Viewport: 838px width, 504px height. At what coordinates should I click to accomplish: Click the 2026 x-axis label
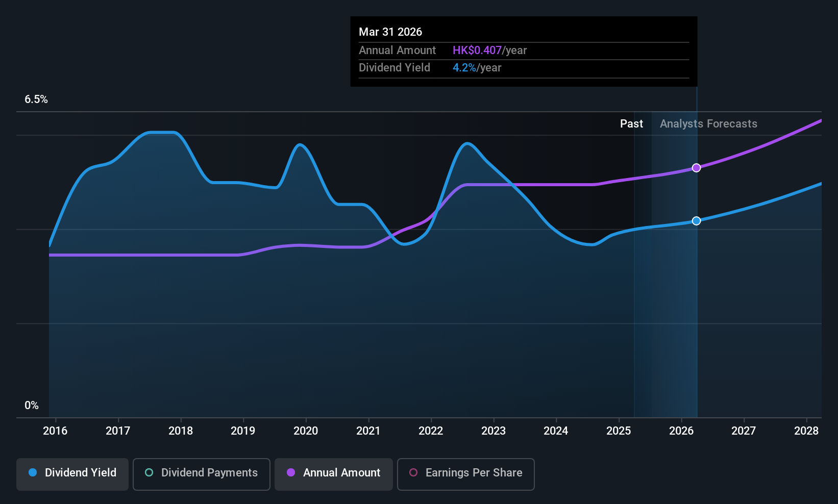(x=681, y=431)
